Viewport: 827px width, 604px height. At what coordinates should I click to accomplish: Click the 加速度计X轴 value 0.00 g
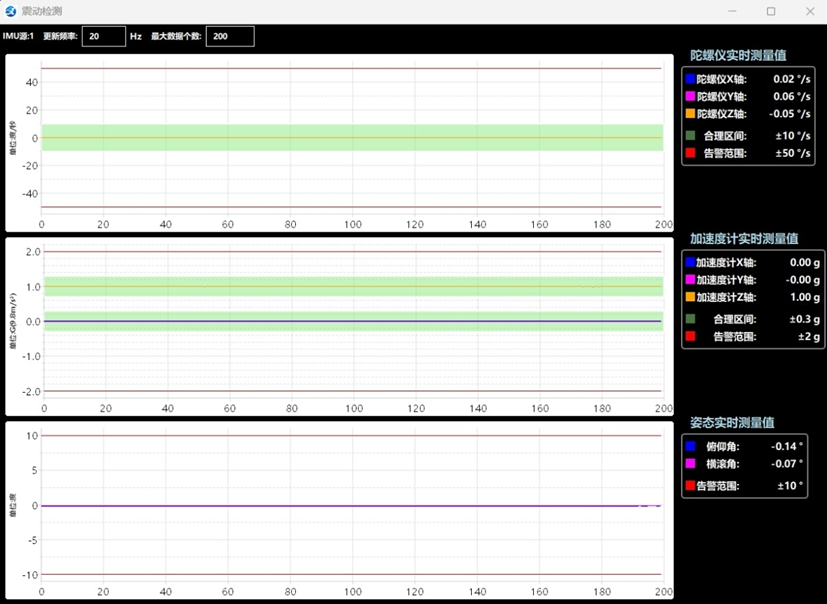(x=805, y=262)
